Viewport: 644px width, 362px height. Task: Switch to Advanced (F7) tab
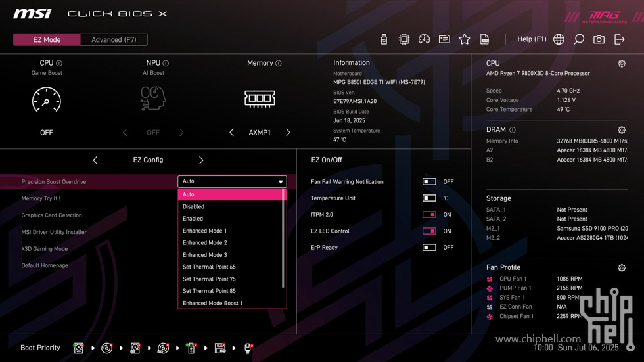coord(114,40)
